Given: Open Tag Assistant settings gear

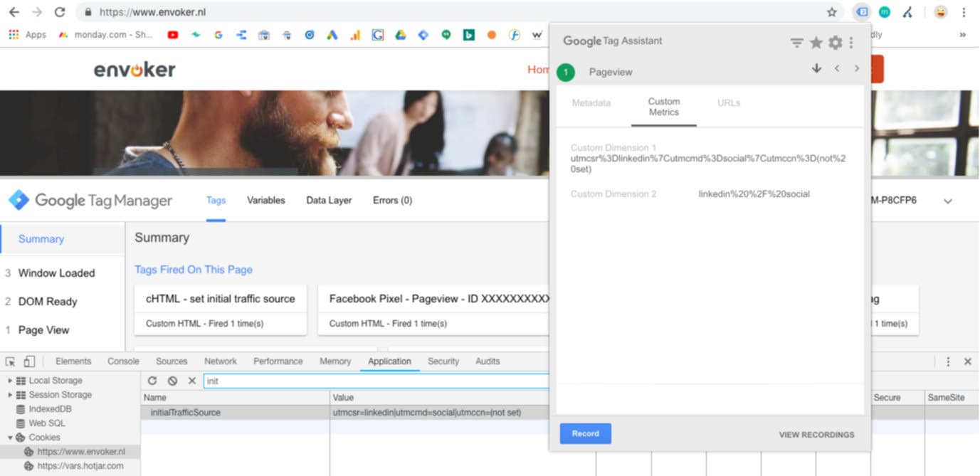Looking at the screenshot, I should click(x=835, y=43).
